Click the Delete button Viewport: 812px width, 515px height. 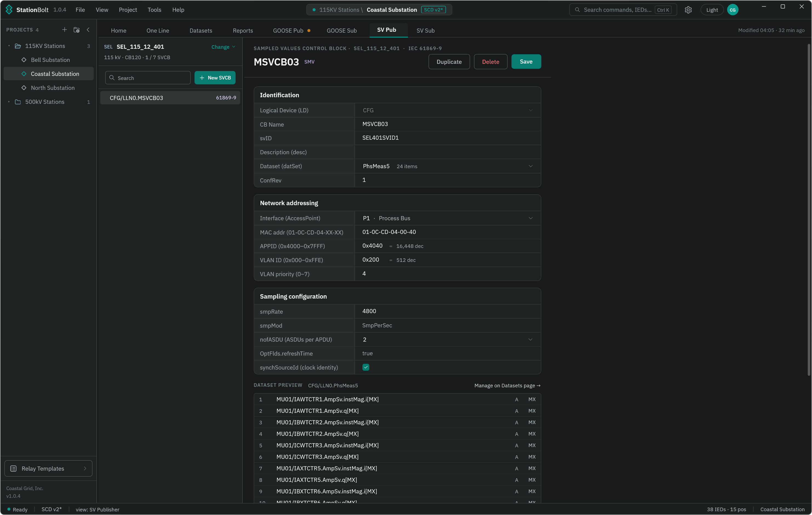pyautogui.click(x=491, y=62)
